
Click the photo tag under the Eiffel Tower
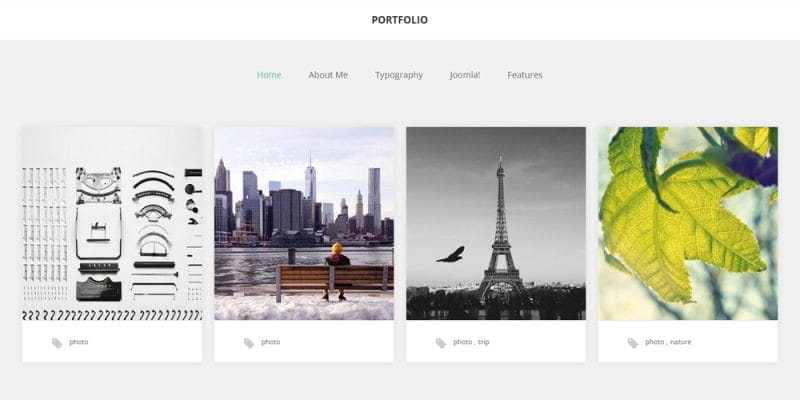(x=462, y=342)
